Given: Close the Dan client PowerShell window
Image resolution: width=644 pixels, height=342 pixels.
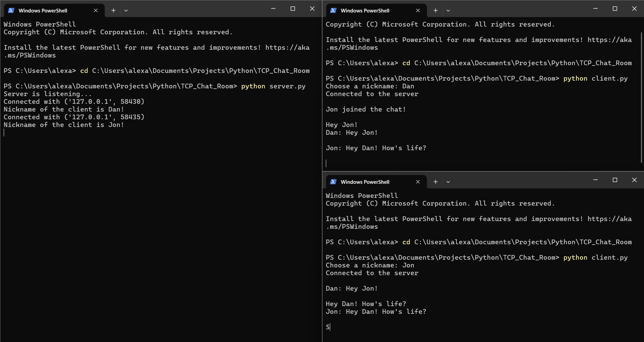Looking at the screenshot, I should pos(634,9).
